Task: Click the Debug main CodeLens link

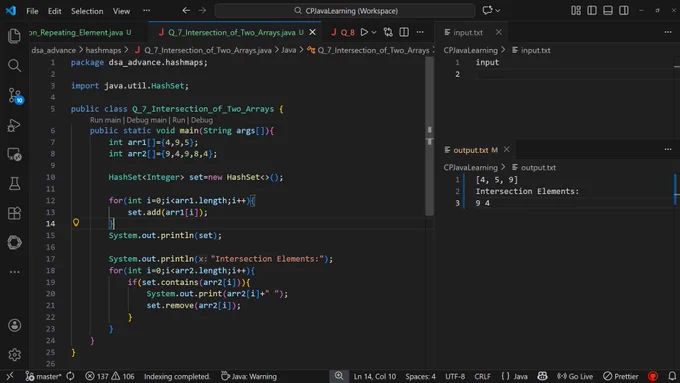Action: 147,120
